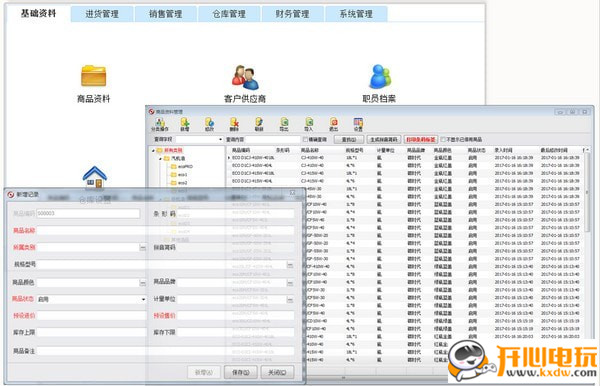The width and height of the screenshot is (600, 386).
Task: Toggle 不显示已停用商品 checkbox
Action: [x=443, y=140]
